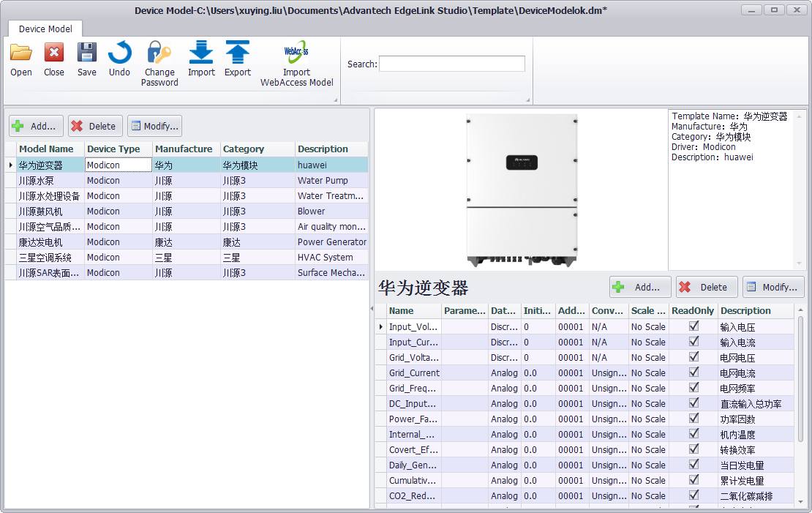The width and height of the screenshot is (812, 513).
Task: Click the Undo icon
Action: point(119,53)
